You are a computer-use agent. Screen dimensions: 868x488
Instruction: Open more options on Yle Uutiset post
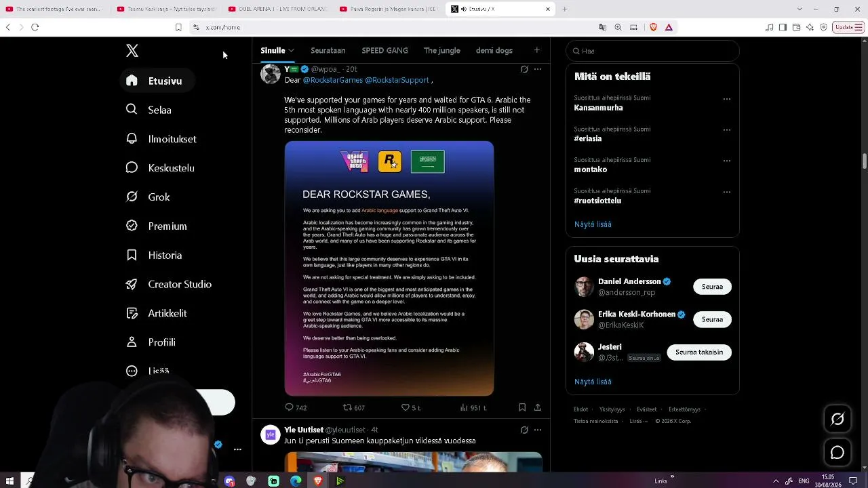click(538, 430)
